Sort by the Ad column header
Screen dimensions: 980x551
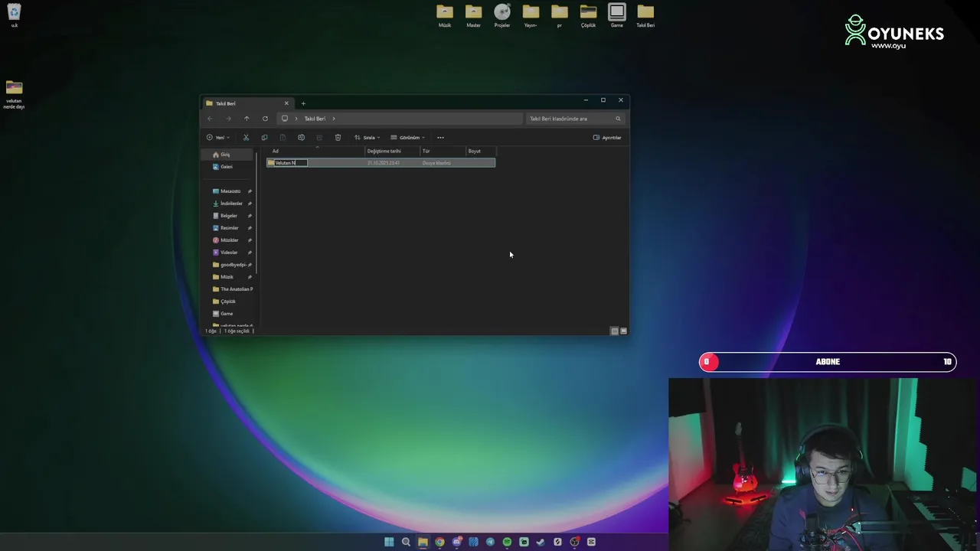pyautogui.click(x=316, y=151)
